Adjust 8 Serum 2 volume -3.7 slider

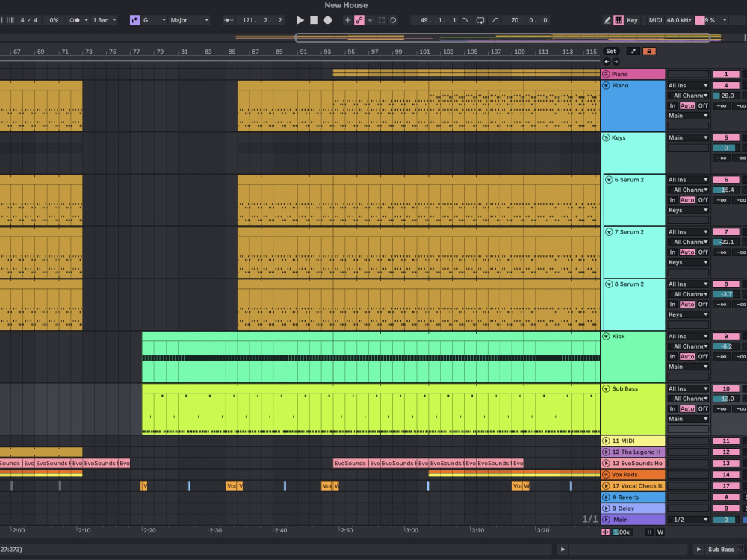tap(726, 294)
